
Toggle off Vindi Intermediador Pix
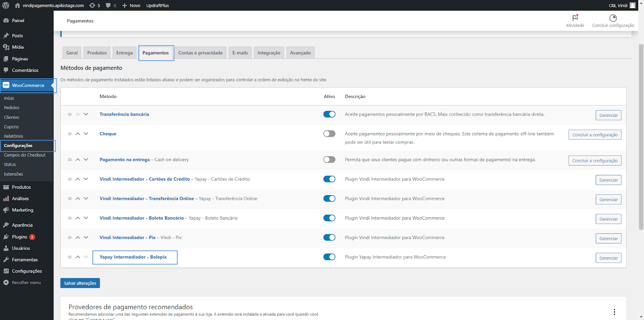click(x=329, y=237)
